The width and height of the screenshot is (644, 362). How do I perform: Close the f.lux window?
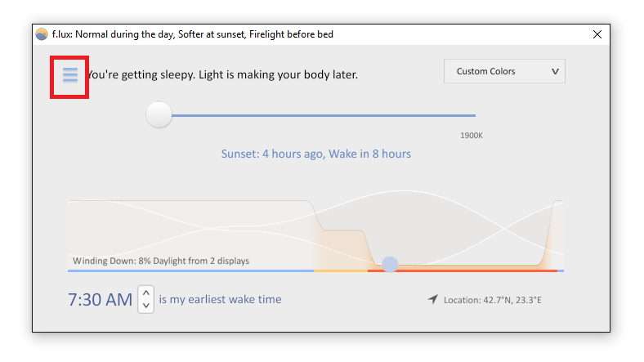point(597,34)
